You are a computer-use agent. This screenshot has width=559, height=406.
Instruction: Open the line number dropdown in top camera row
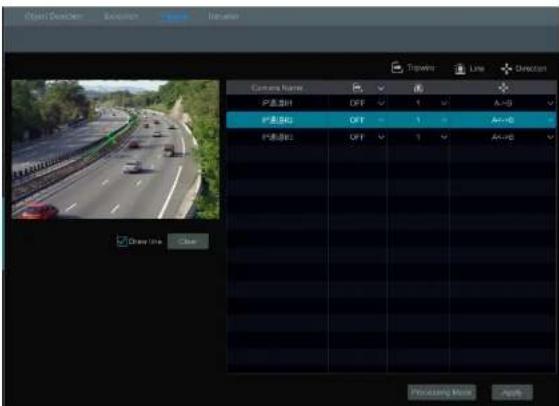pos(444,103)
